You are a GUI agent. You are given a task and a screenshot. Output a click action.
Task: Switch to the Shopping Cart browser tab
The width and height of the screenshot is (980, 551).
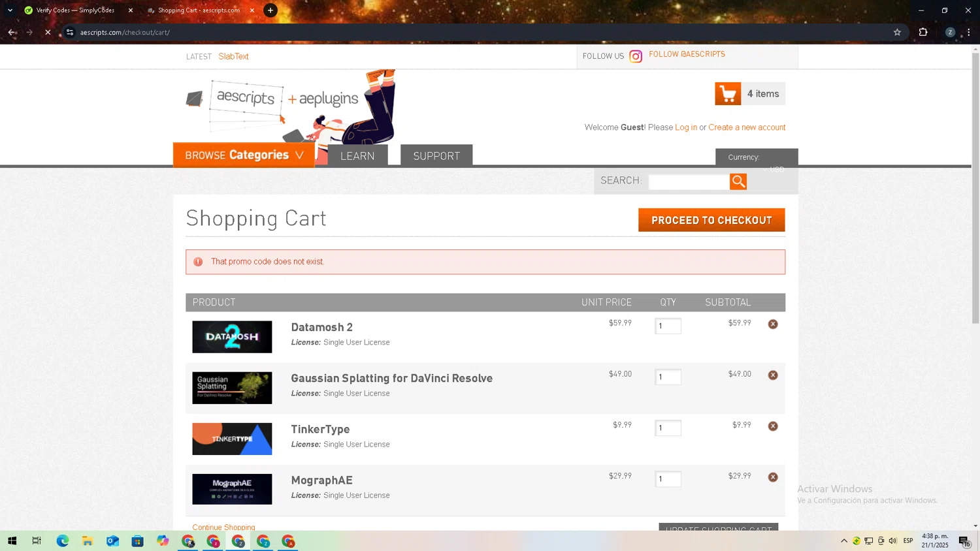(x=199, y=10)
